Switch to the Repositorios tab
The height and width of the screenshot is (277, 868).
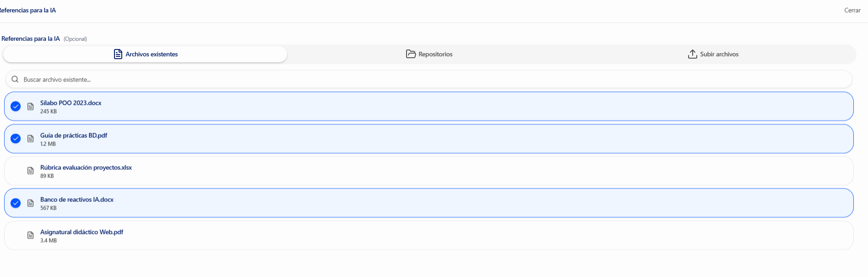click(x=429, y=54)
